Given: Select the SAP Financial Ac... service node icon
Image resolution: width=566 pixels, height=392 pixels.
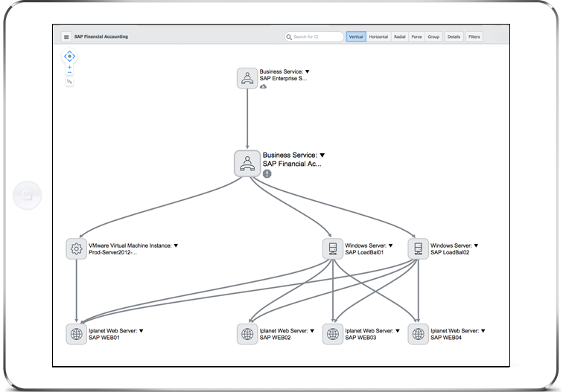Looking at the screenshot, I should coord(247,164).
